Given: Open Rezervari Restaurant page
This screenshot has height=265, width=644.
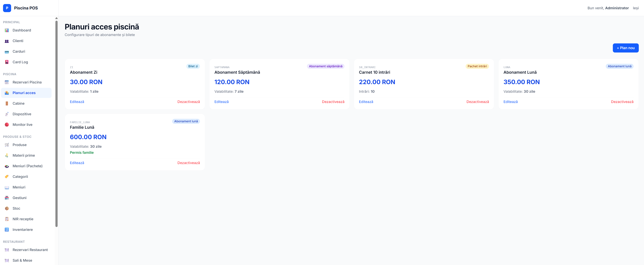Looking at the screenshot, I should (x=26, y=250).
